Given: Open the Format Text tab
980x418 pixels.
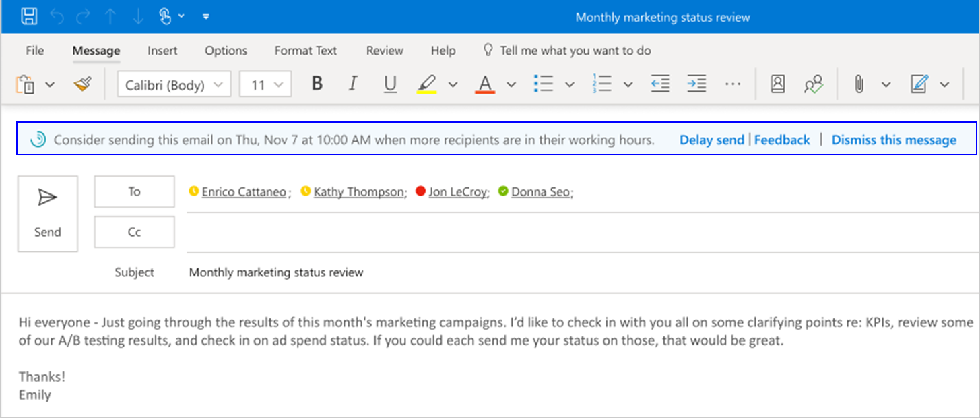Looking at the screenshot, I should coord(305,51).
